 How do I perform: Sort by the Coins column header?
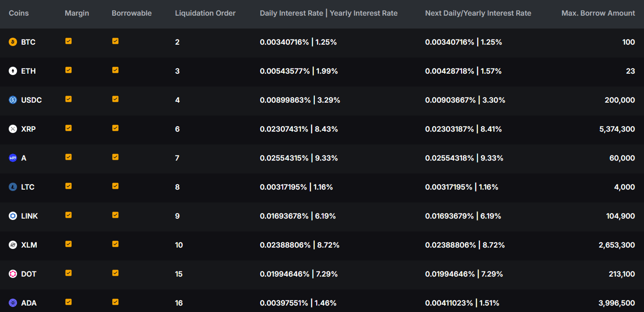pyautogui.click(x=19, y=13)
